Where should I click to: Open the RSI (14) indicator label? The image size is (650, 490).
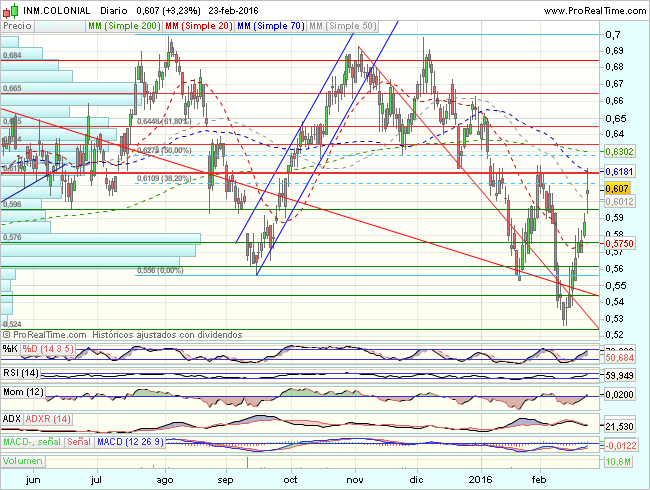pyautogui.click(x=21, y=373)
